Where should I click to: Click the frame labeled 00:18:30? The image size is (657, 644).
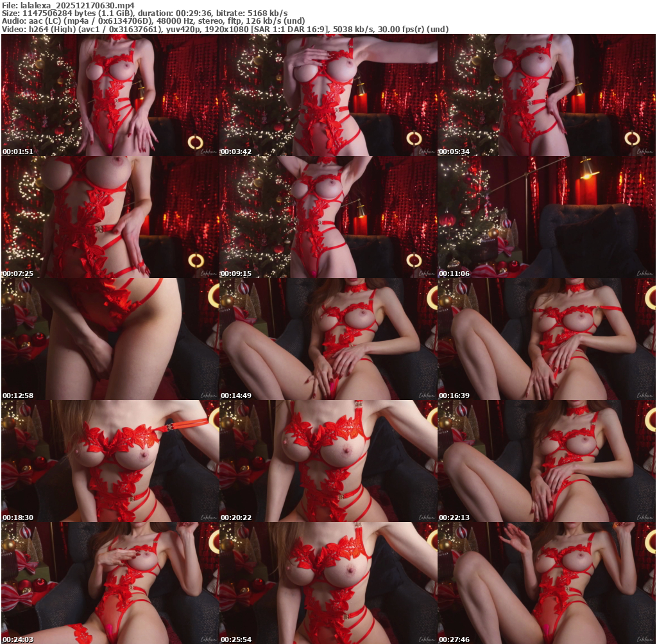110,461
